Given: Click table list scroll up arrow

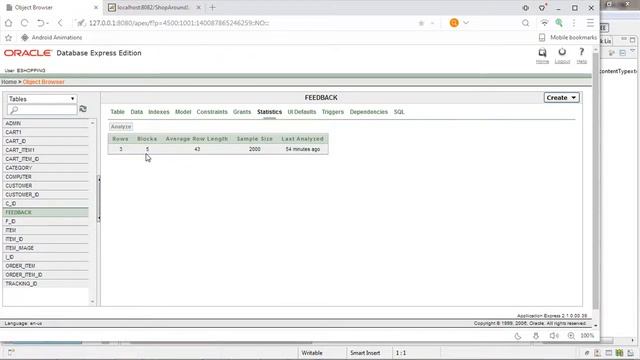Looking at the screenshot, I should [x=93, y=123].
